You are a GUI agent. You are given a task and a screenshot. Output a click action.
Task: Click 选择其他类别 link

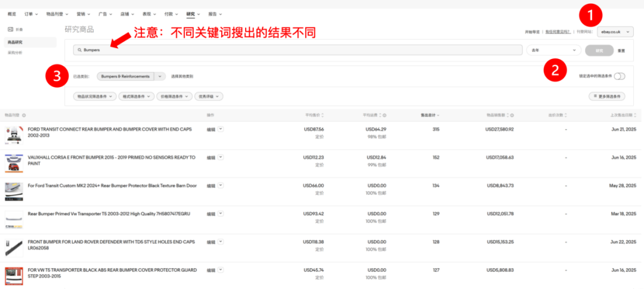182,76
